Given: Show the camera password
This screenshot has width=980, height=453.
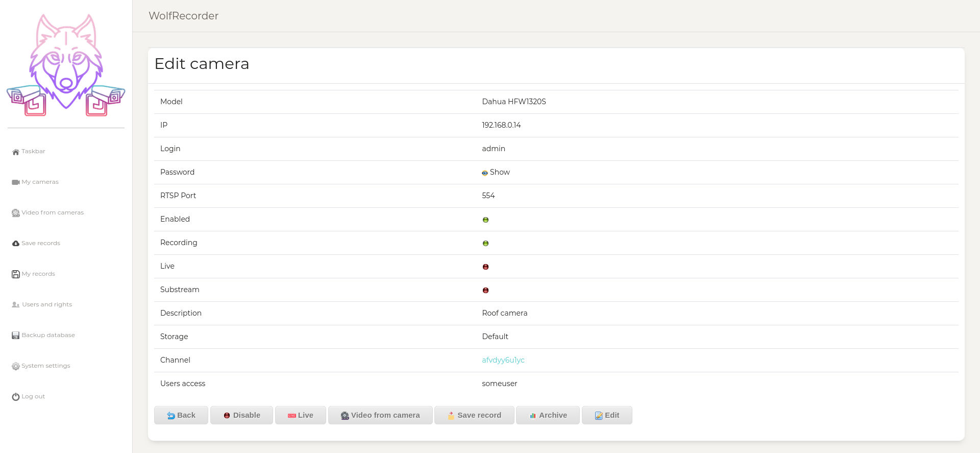Looking at the screenshot, I should pos(496,173).
